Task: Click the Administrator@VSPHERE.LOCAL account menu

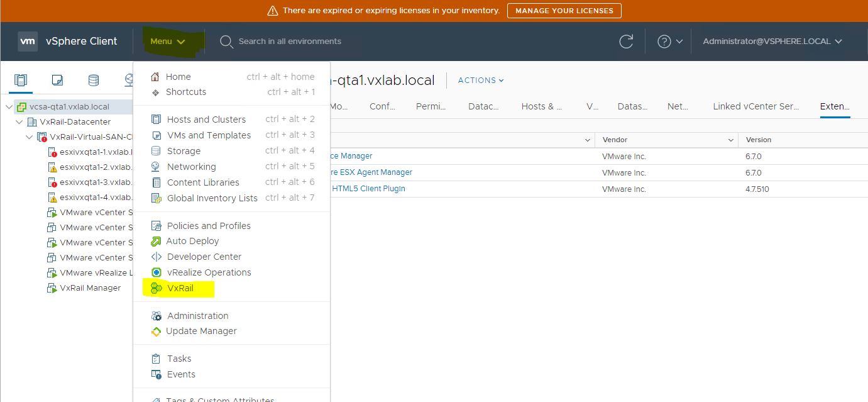Action: pos(771,41)
